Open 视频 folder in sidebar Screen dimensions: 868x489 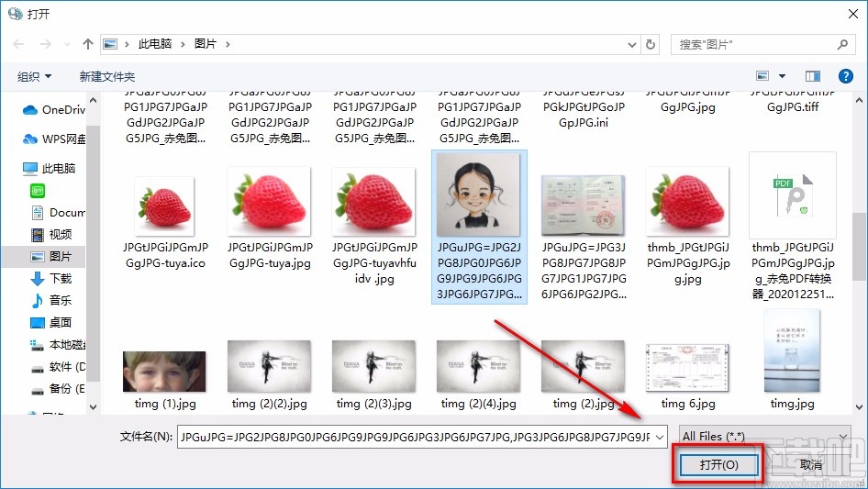point(51,234)
